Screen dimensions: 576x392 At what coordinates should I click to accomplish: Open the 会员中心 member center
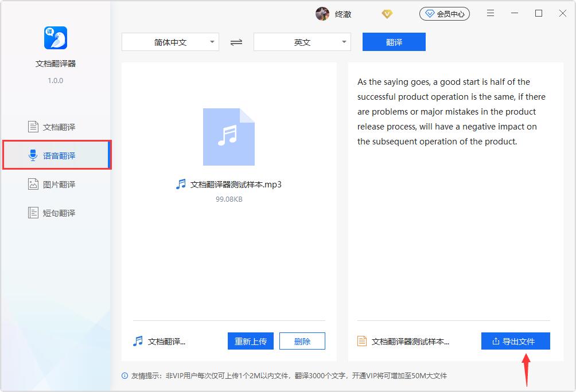pos(445,14)
